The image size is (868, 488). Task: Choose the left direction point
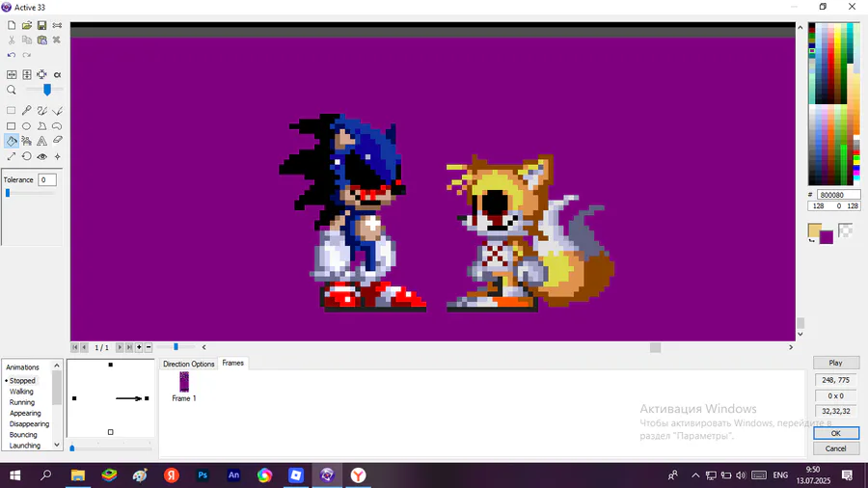(x=74, y=398)
